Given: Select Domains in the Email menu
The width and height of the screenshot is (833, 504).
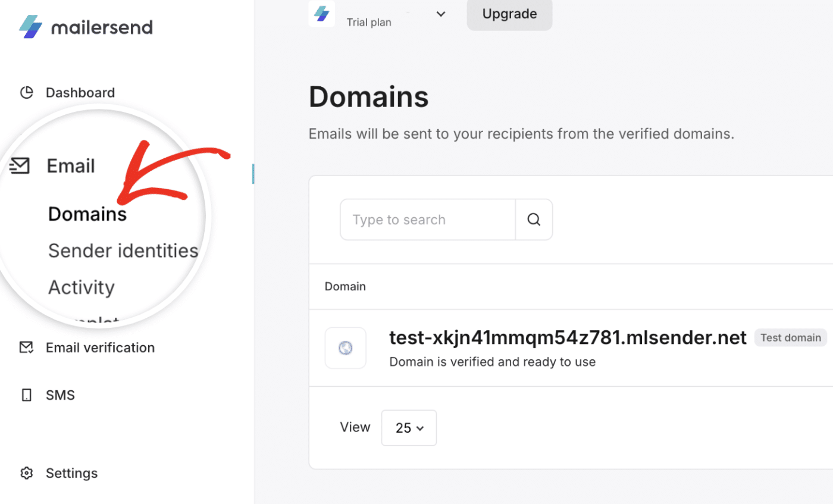Looking at the screenshot, I should click(x=87, y=214).
